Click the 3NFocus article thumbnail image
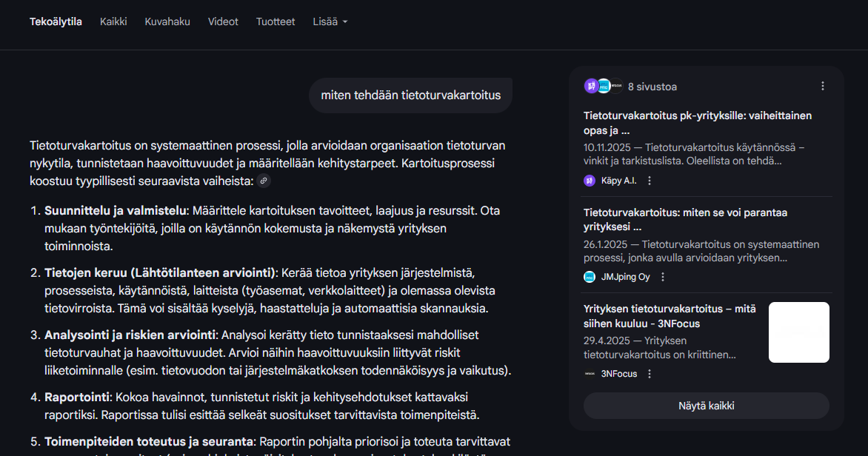This screenshot has width=868, height=456. pyautogui.click(x=798, y=332)
